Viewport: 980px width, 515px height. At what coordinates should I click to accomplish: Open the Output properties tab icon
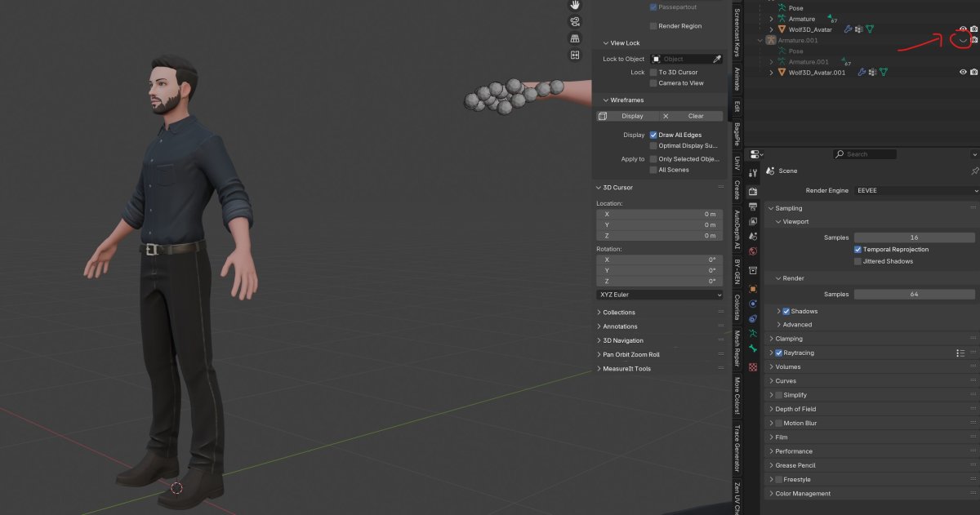click(753, 206)
